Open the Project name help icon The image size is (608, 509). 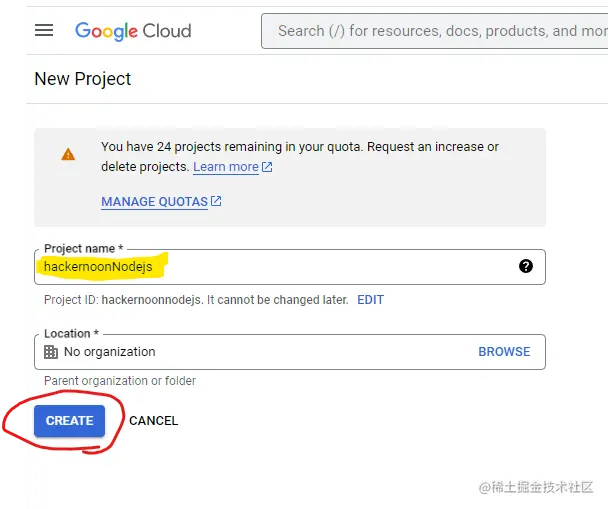coord(526,266)
